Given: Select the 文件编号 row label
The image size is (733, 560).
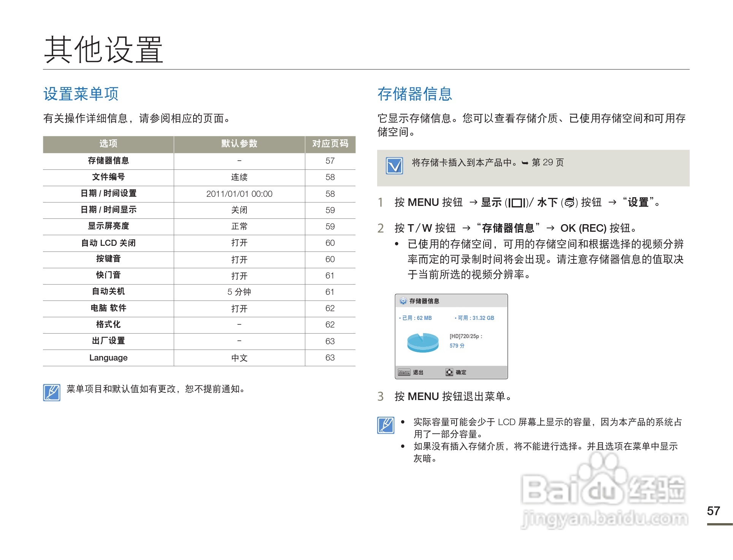Looking at the screenshot, I should click(x=108, y=177).
